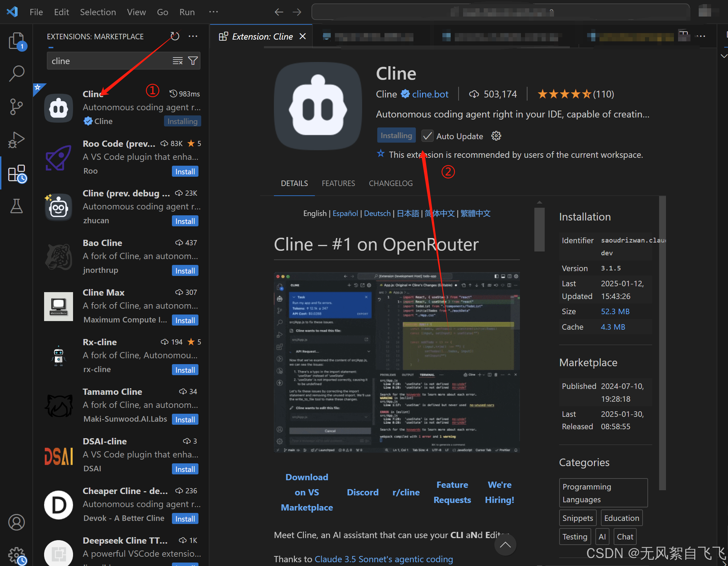Switch to the FEATURES tab

click(x=338, y=183)
